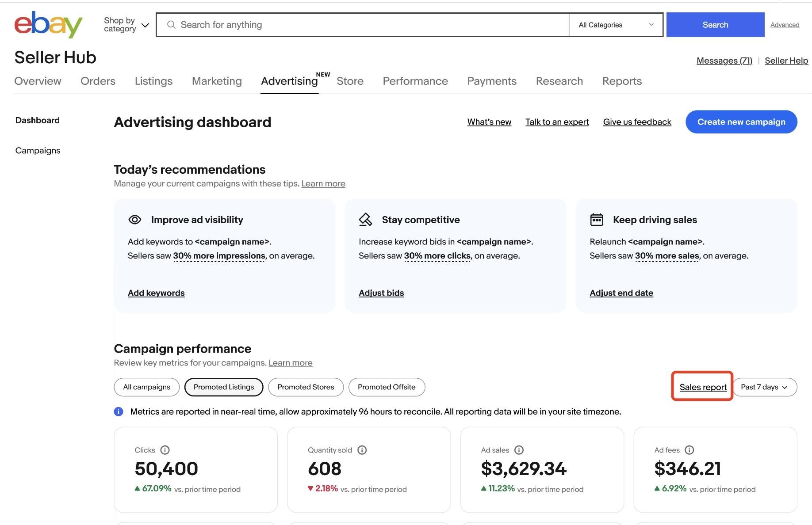Click the magnifier icon in search box
This screenshot has width=812, height=525.
171,25
